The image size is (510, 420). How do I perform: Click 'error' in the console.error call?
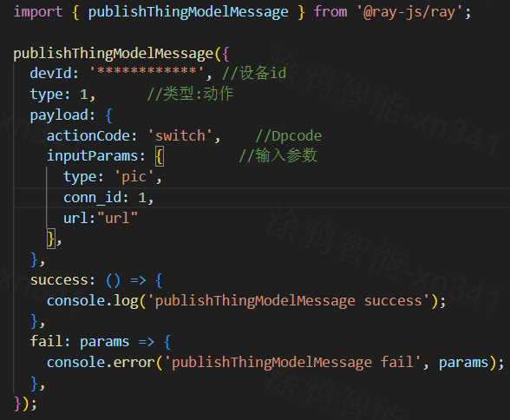[134, 363]
